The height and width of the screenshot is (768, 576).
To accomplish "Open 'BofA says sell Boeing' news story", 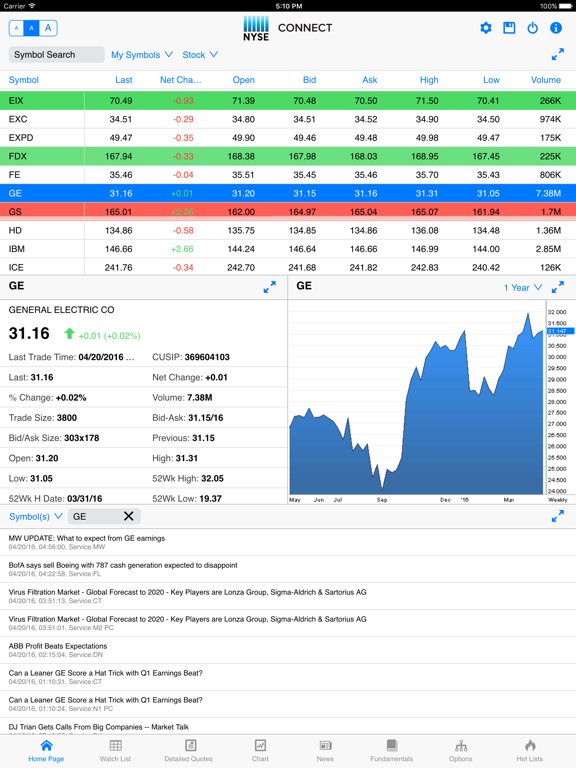I will coord(288,569).
